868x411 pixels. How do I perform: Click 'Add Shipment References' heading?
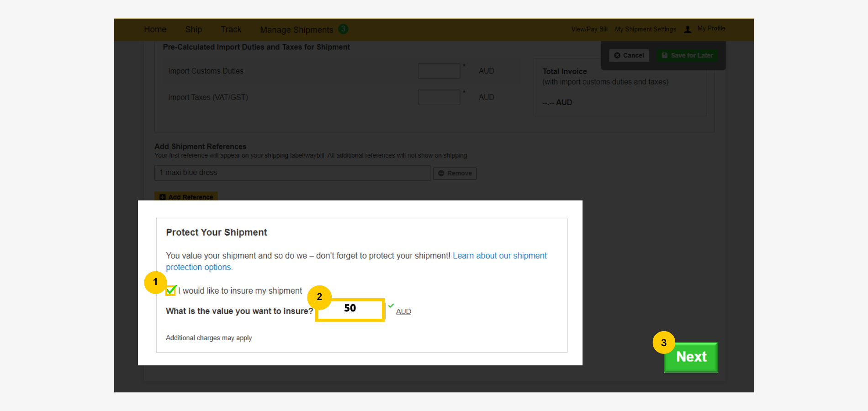click(200, 147)
